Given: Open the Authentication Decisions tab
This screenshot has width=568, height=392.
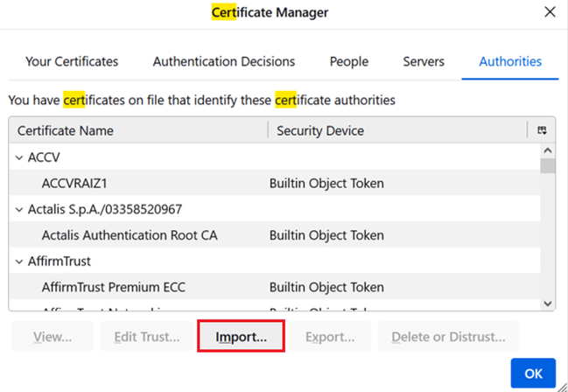Looking at the screenshot, I should coord(223,62).
